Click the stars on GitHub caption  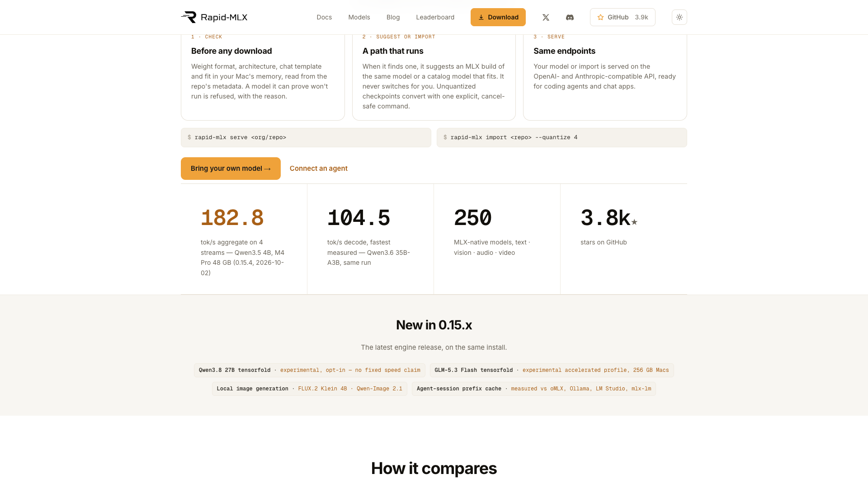pyautogui.click(x=604, y=242)
